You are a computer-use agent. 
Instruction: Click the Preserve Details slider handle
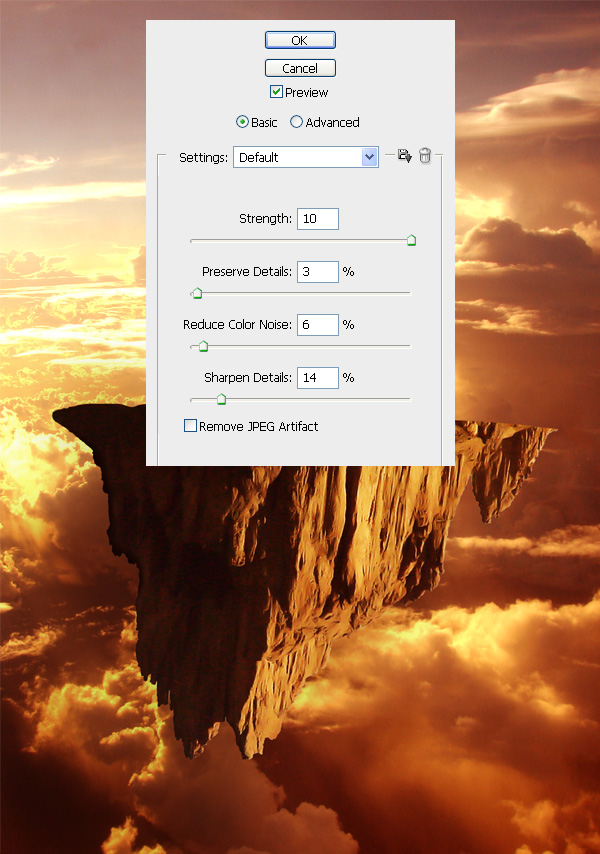[x=197, y=294]
